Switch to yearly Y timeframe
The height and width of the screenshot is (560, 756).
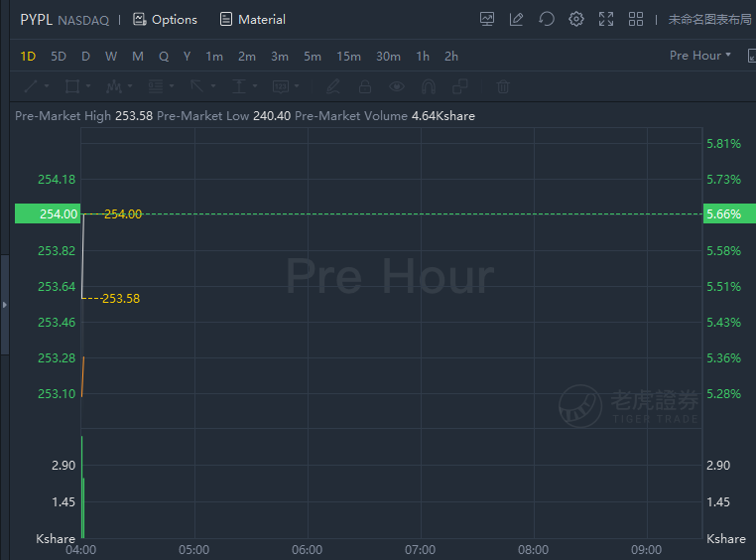pos(188,57)
